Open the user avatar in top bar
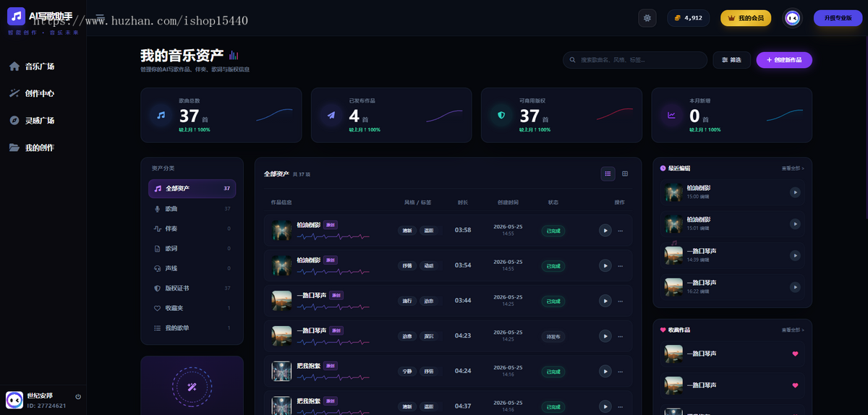Screen dimensions: 868x415 pos(793,18)
